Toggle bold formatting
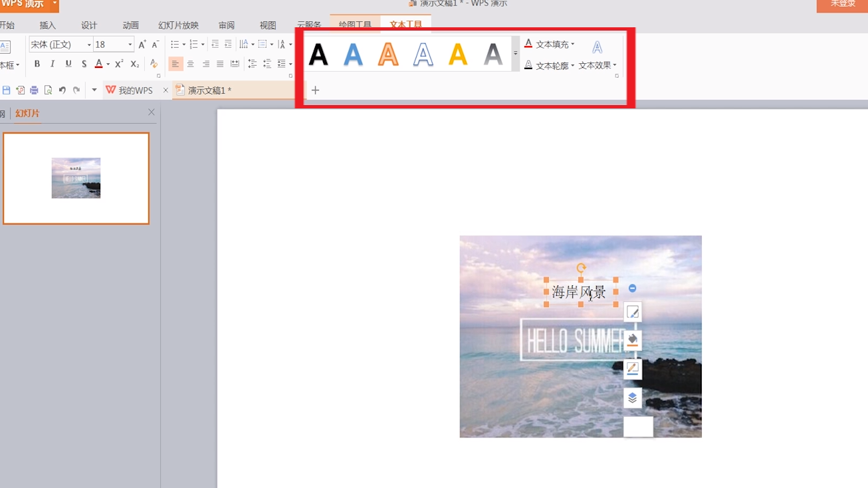868x488 pixels. [x=37, y=64]
